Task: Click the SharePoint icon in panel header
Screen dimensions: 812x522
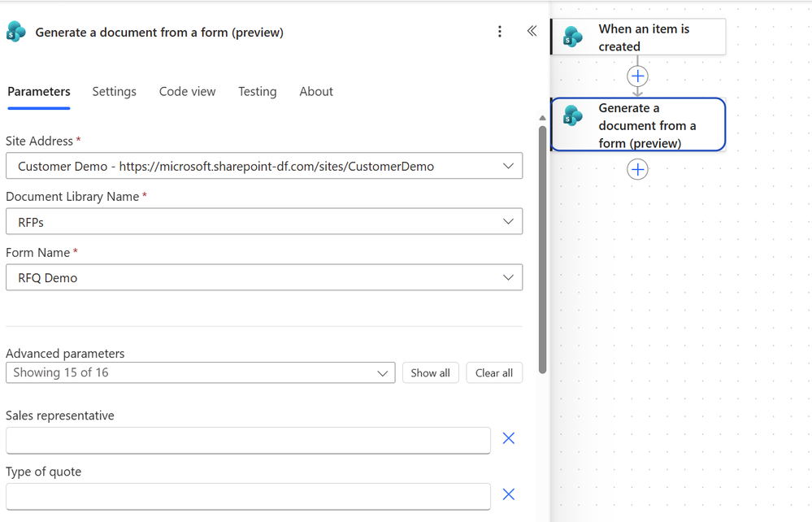Action: 16,32
